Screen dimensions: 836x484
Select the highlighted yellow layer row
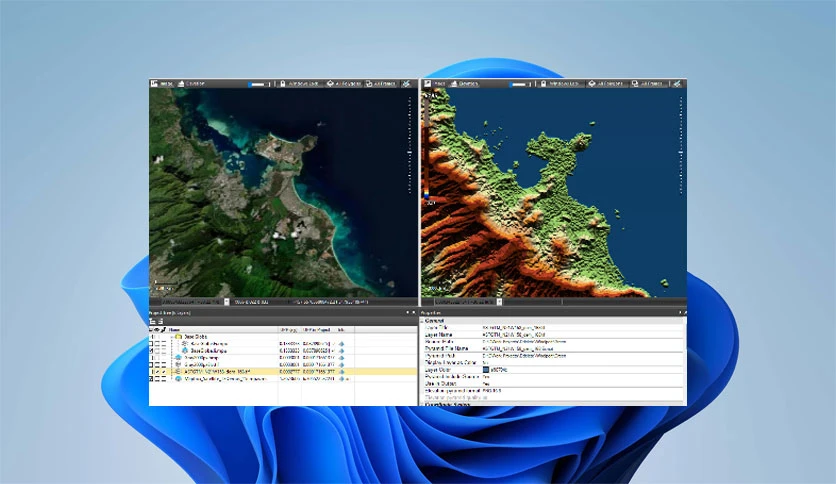click(283, 372)
